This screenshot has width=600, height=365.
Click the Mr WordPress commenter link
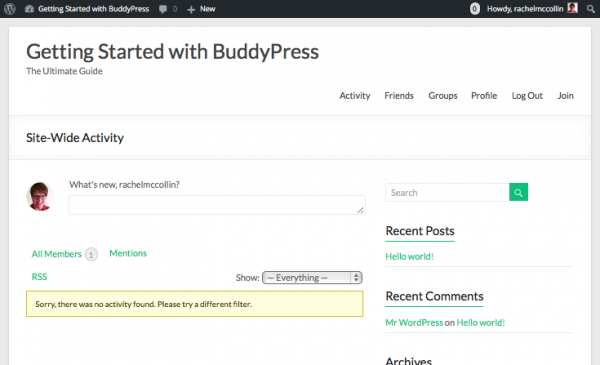coord(414,323)
